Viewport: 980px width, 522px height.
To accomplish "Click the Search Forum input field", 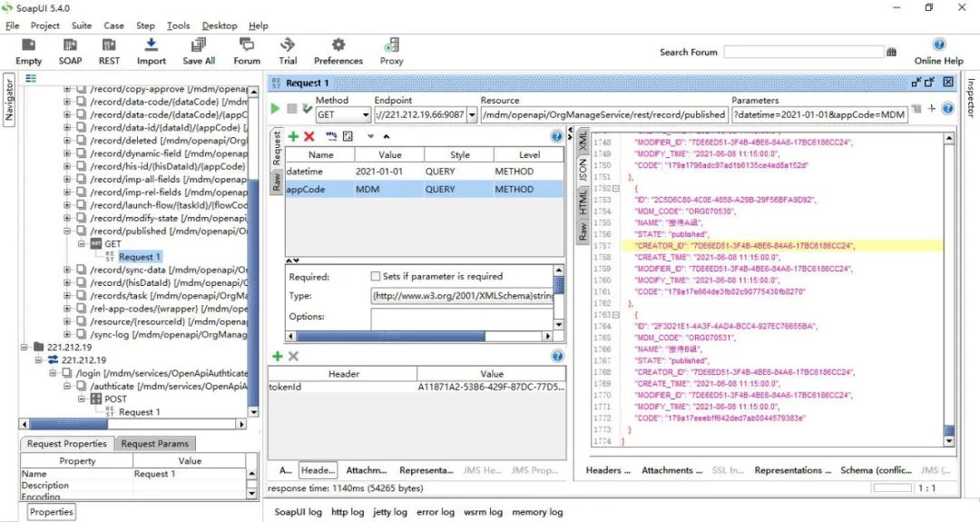I will (804, 52).
